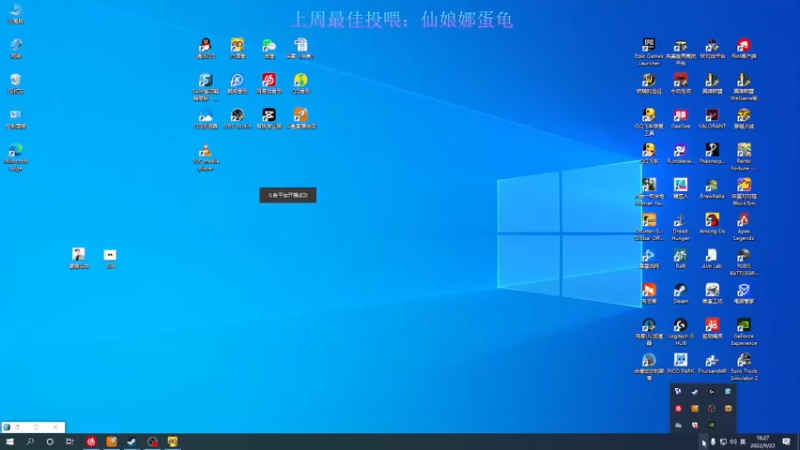Image resolution: width=800 pixels, height=450 pixels.
Task: Open Kugou Music blue K icon
Action: pyautogui.click(x=237, y=83)
